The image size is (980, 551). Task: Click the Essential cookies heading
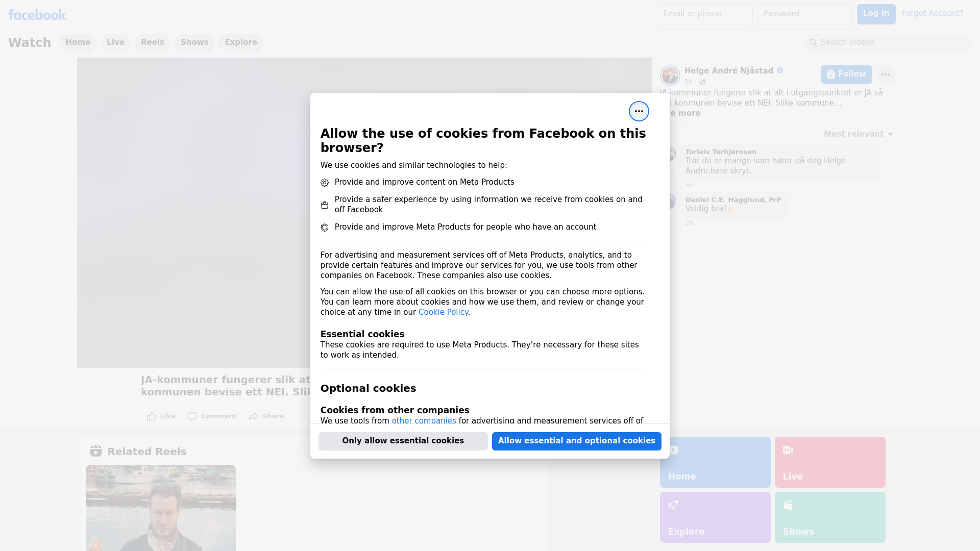tap(362, 334)
